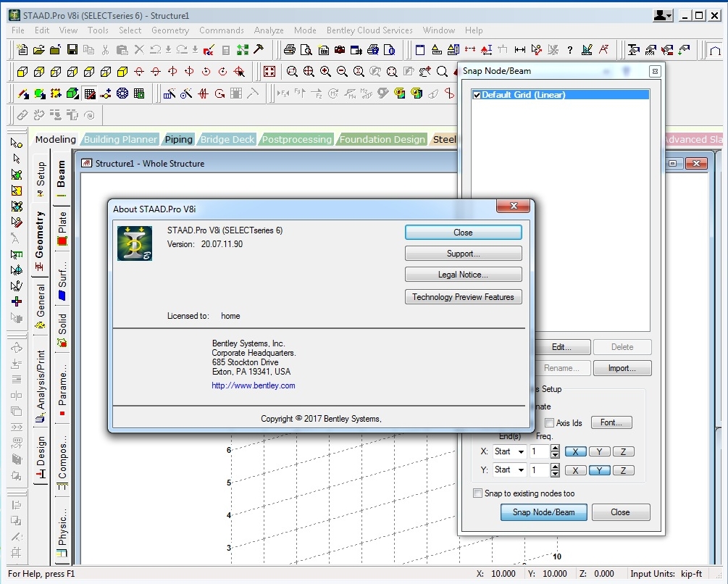Open Bentley Cloud Services menu
This screenshot has height=584, width=728.
pyautogui.click(x=369, y=30)
